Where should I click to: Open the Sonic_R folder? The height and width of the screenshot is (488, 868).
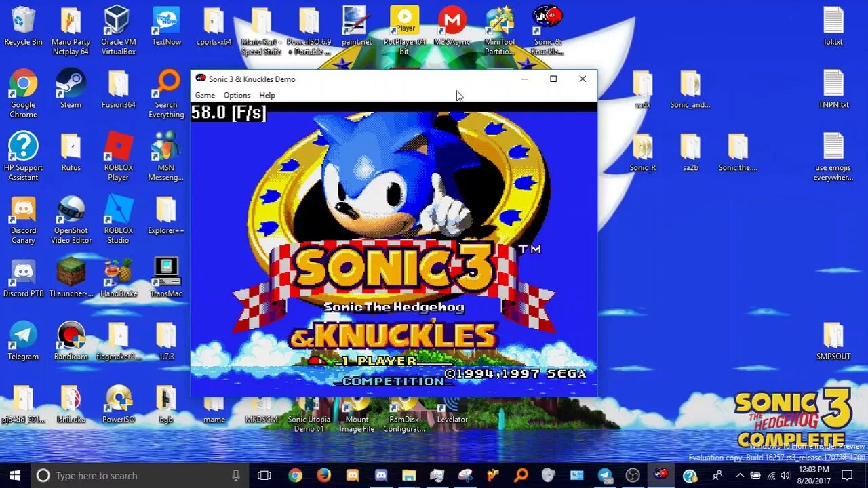click(642, 152)
